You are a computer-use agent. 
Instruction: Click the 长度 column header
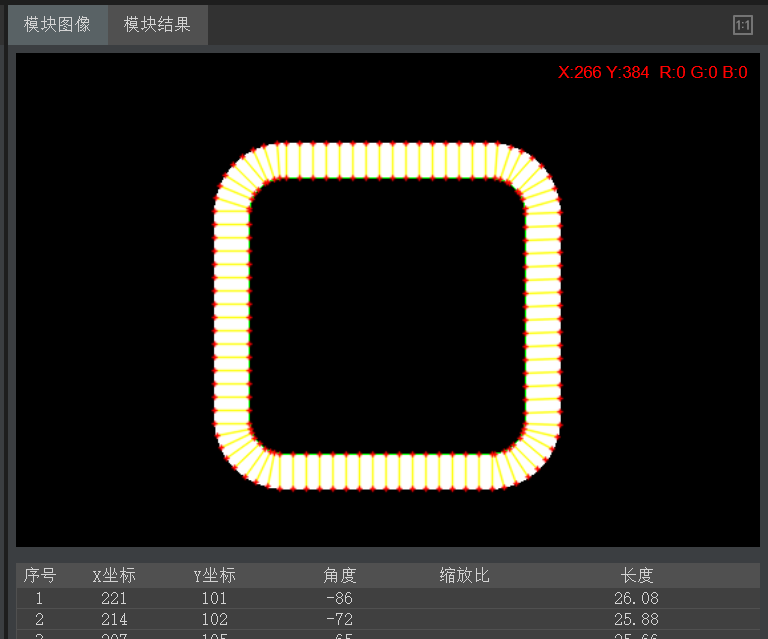coord(637,575)
